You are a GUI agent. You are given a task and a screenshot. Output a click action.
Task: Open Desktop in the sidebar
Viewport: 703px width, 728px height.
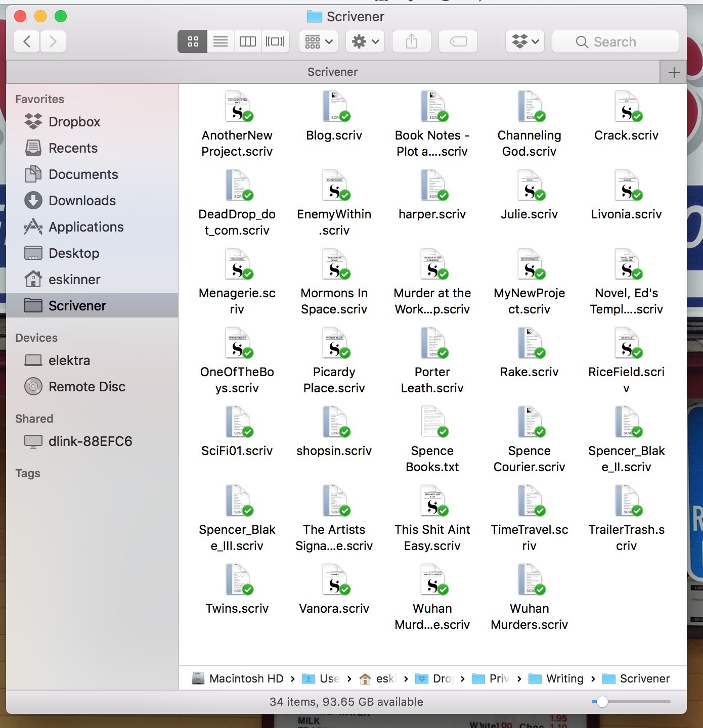click(x=92, y=253)
